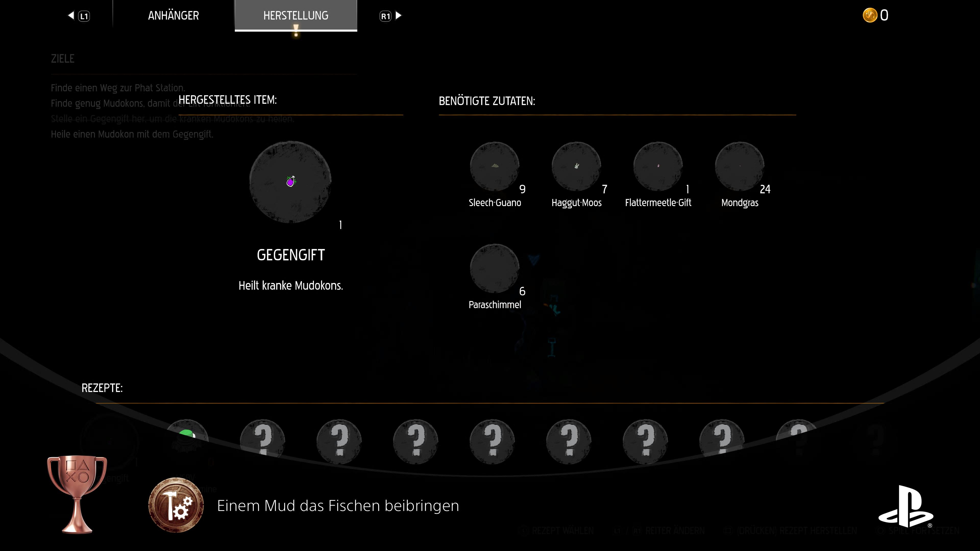
Task: Click the coin balance value 0
Action: (x=884, y=16)
